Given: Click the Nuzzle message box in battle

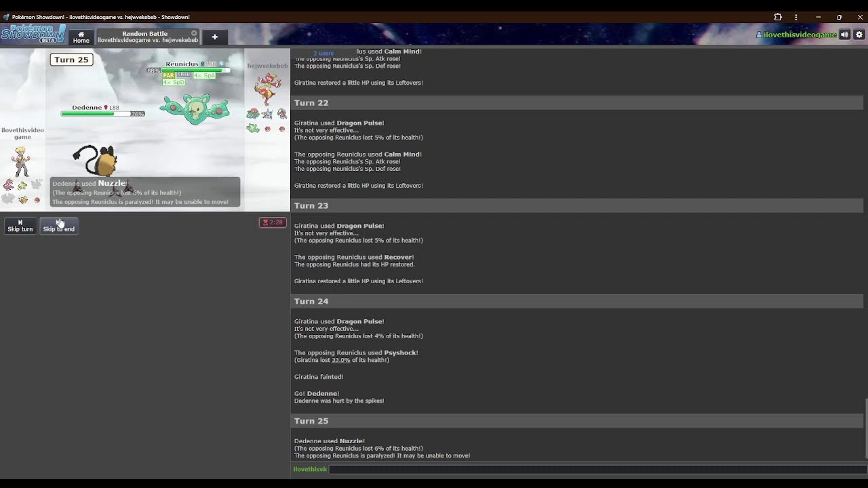Looking at the screenshot, I should pos(144,192).
